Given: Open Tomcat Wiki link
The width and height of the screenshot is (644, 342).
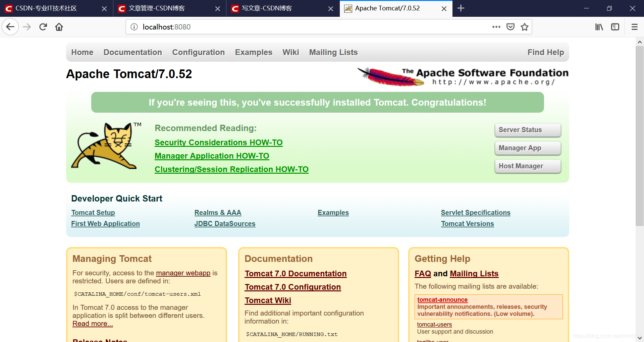Looking at the screenshot, I should [268, 300].
